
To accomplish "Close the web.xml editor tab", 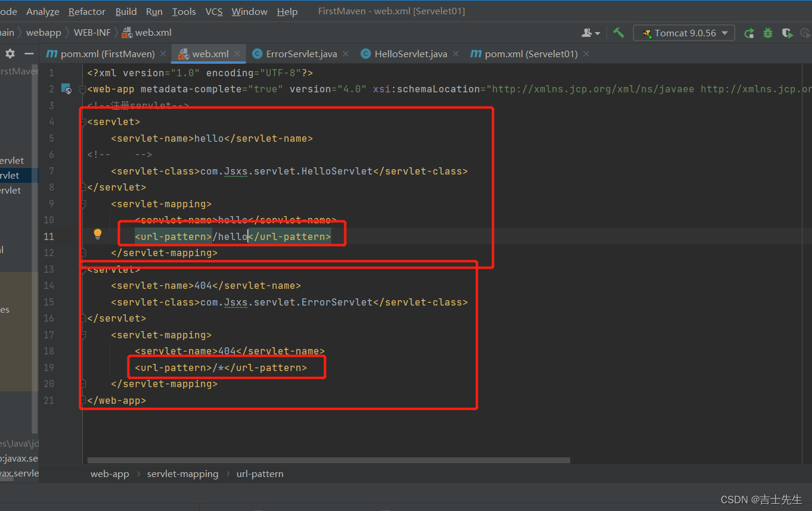I will (x=237, y=54).
